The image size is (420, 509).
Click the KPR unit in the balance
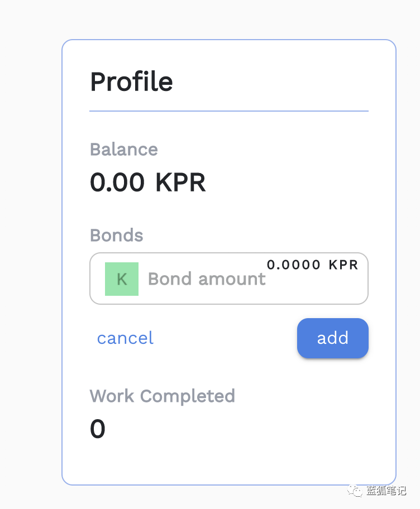click(180, 183)
